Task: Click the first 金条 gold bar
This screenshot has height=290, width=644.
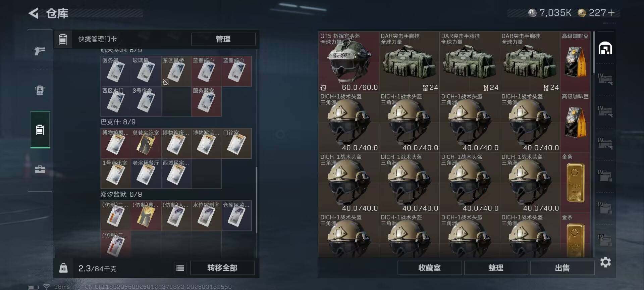Action: click(x=575, y=183)
